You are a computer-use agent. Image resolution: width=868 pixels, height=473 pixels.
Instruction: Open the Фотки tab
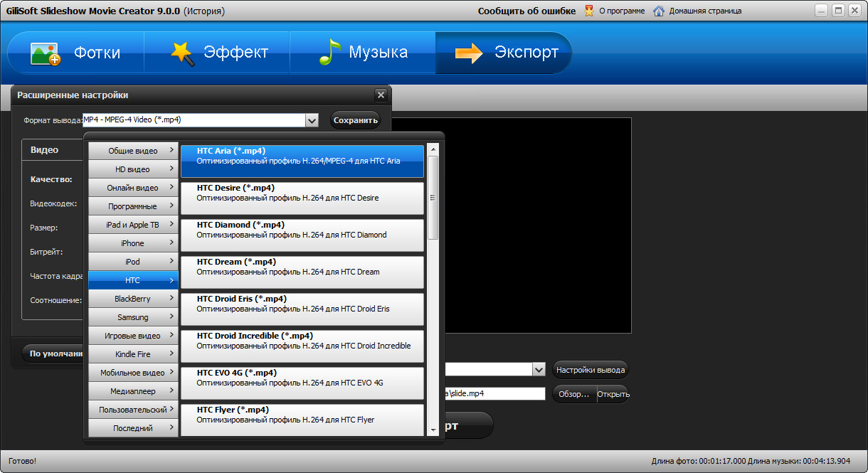[76, 53]
